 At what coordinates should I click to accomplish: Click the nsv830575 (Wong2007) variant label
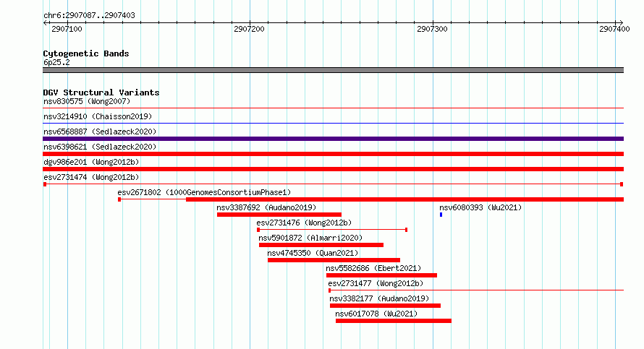click(x=87, y=101)
